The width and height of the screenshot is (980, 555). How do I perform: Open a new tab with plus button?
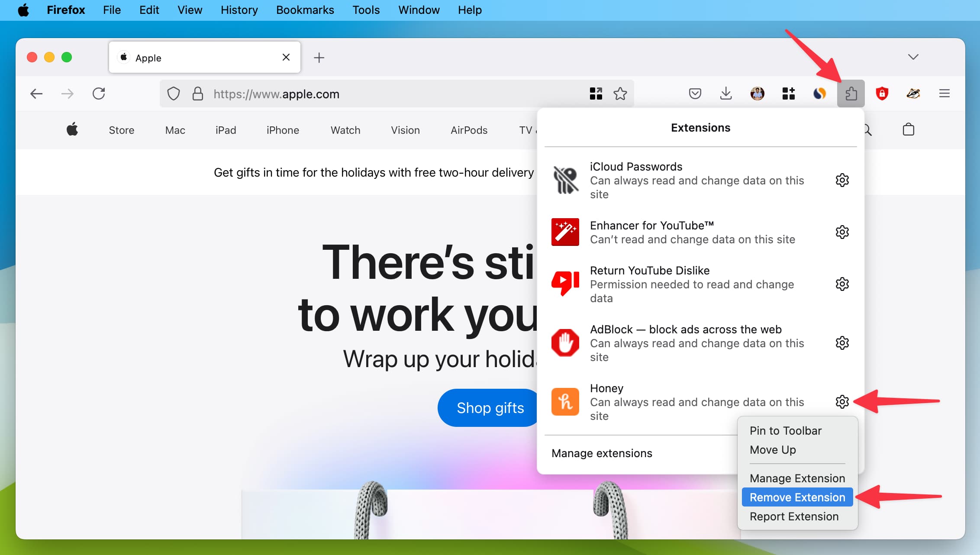point(319,57)
